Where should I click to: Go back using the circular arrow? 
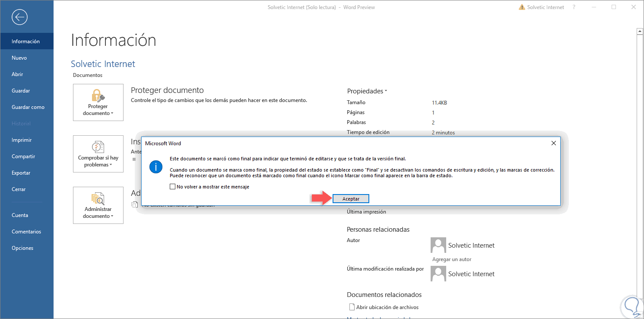20,17
